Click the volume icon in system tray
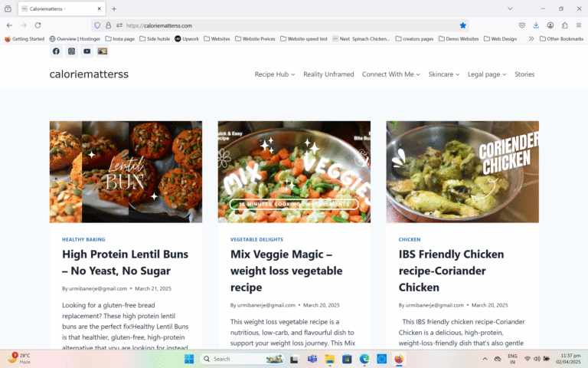 537,359
